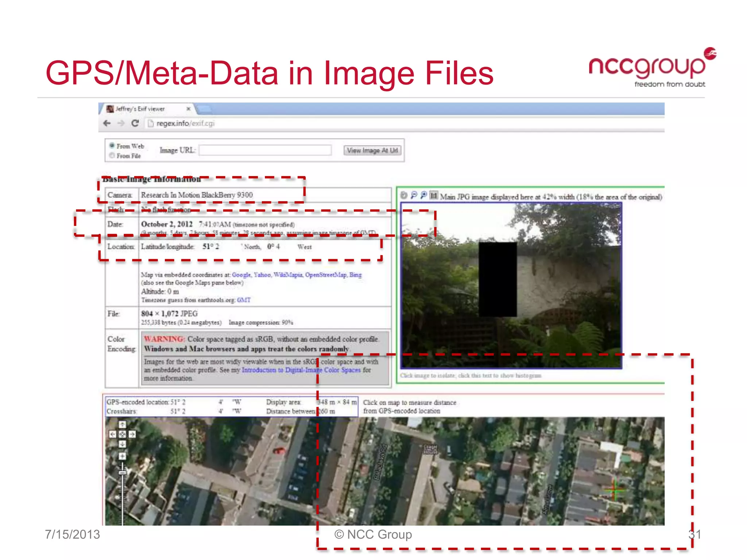
Task: Zoom in the JPG preview image
Action: click(x=423, y=195)
